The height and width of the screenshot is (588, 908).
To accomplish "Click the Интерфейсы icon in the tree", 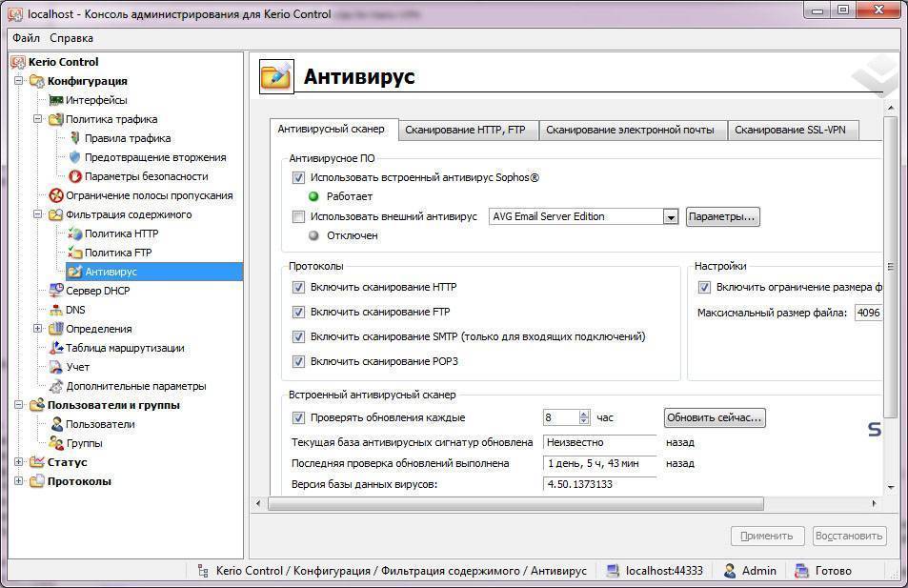I will pos(56,100).
